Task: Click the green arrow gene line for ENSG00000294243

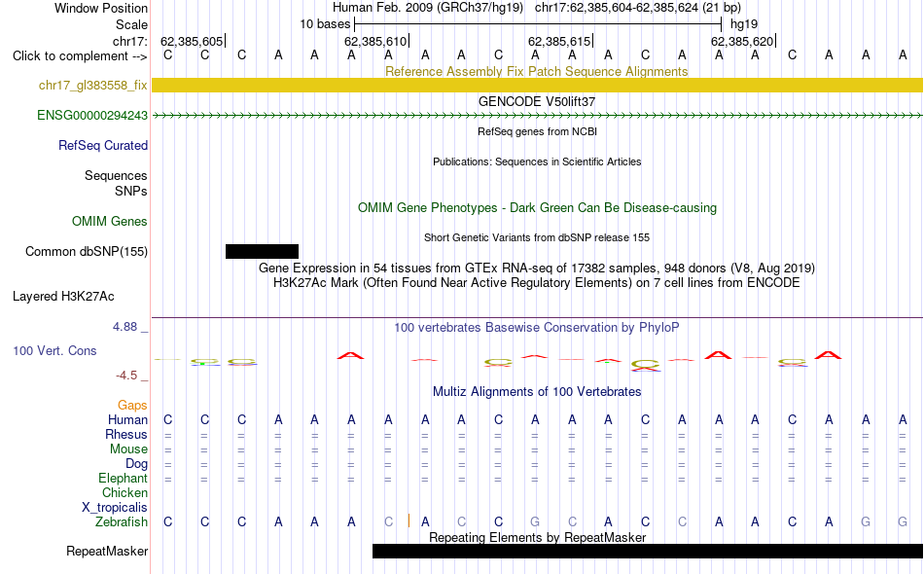Action: 538,116
